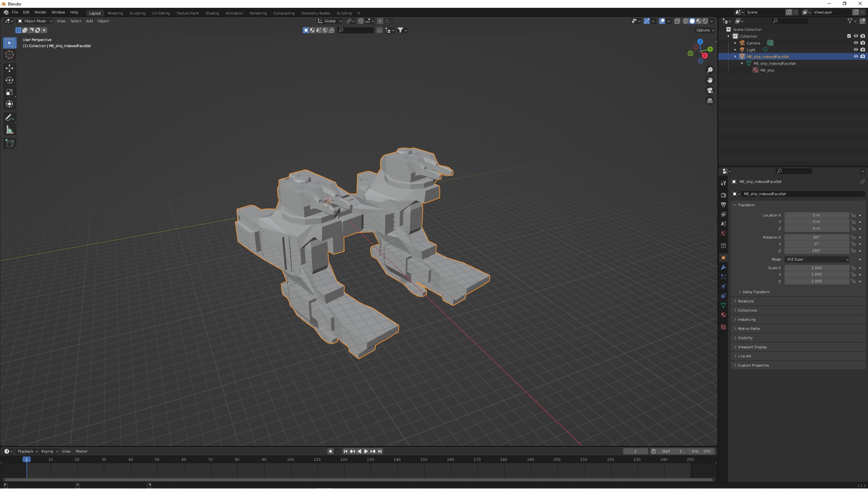The height and width of the screenshot is (489, 868).
Task: Pick the Add Cube tool
Action: pos(10,143)
